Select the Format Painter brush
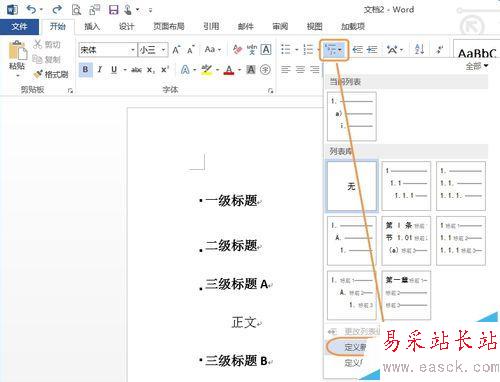Image resolution: width=500 pixels, height=382 pixels. pos(51,74)
